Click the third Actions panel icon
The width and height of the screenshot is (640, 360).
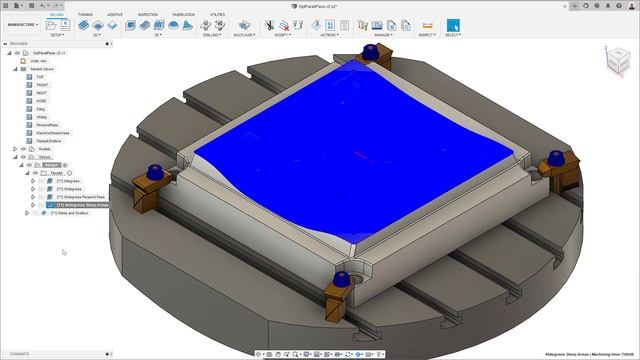click(344, 25)
